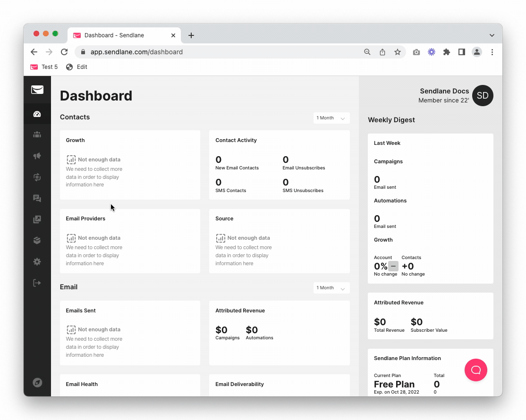Open the Audience people icon in sidebar

click(x=37, y=135)
